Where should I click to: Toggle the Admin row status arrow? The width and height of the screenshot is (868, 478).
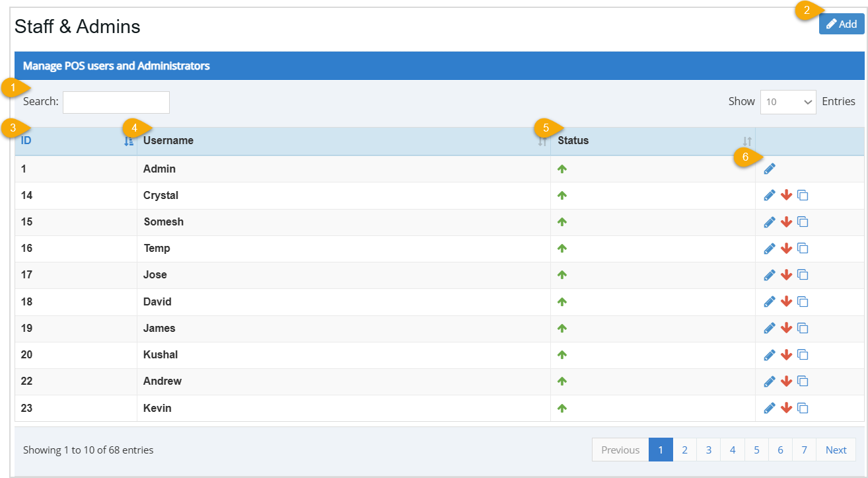tap(561, 169)
